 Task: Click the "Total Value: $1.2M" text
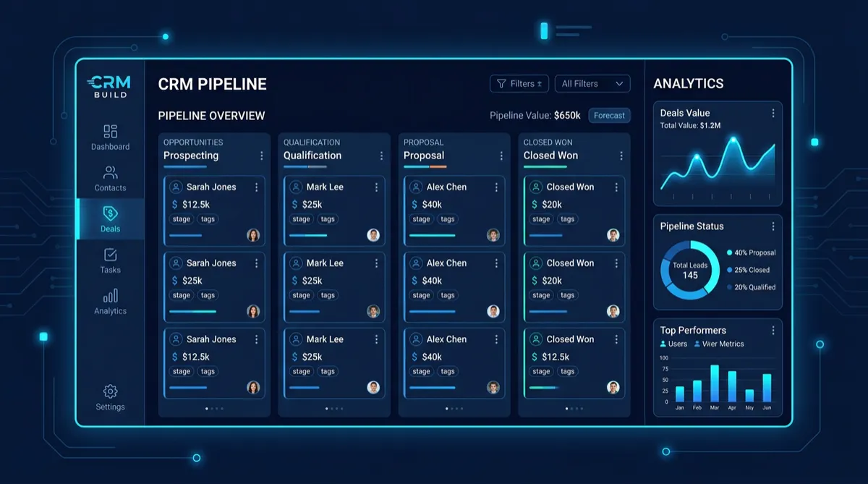pos(690,126)
